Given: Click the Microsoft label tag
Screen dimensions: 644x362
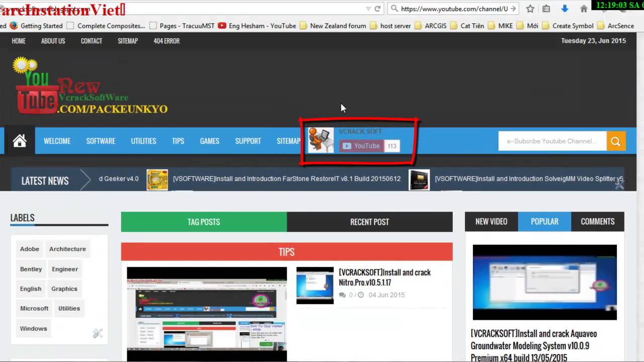Looking at the screenshot, I should [34, 308].
